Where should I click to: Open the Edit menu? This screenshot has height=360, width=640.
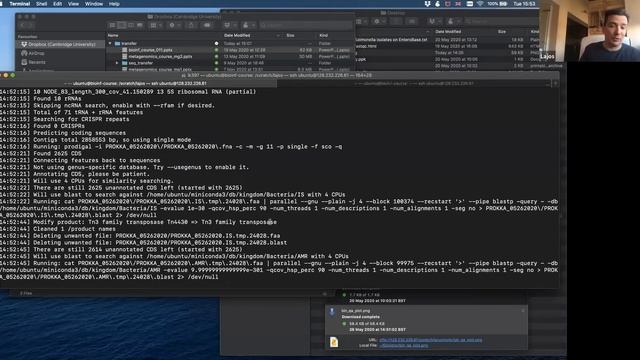[58, 4]
